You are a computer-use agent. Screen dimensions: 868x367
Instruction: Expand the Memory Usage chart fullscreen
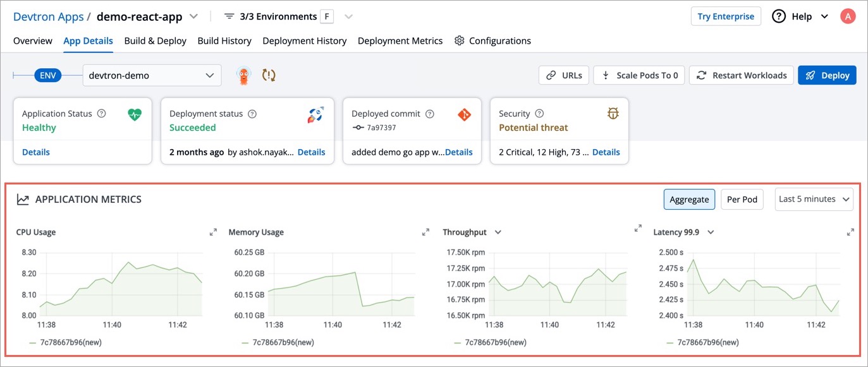425,232
